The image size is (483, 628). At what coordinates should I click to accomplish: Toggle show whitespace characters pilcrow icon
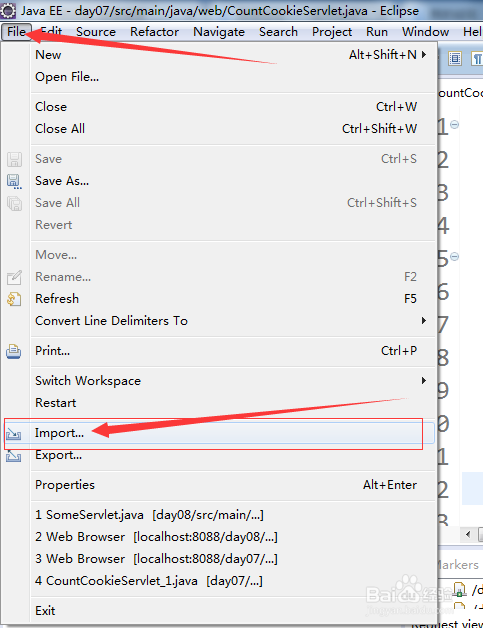477,59
